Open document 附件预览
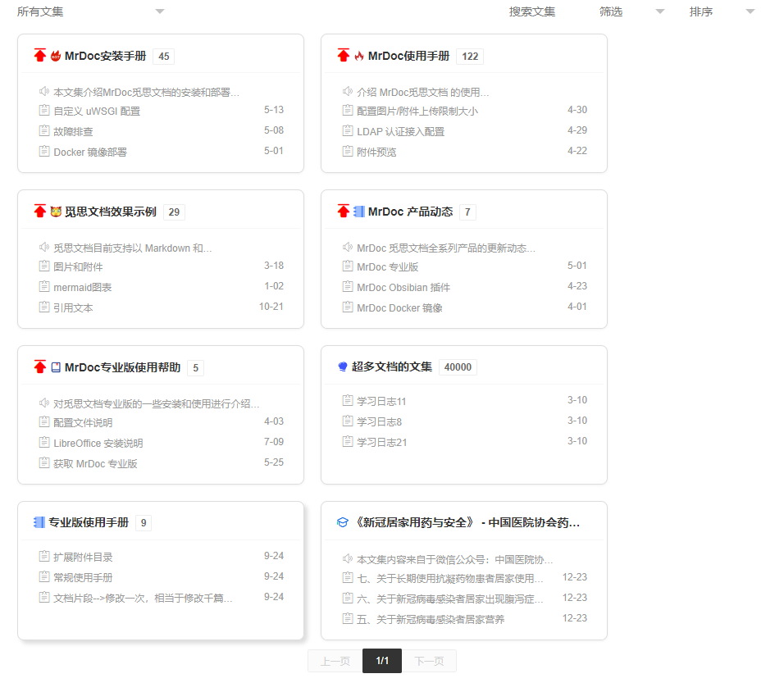The image size is (784, 692). pos(376,152)
